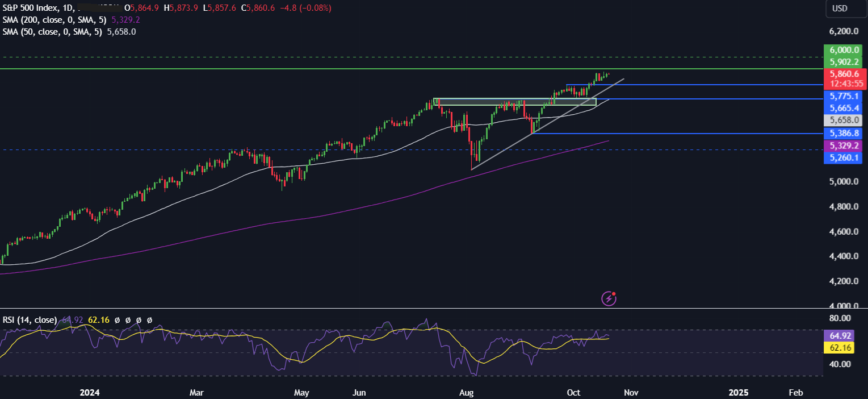868x399 pixels.
Task: Click the 4,800.0 price axis tick
Action: tap(844, 207)
